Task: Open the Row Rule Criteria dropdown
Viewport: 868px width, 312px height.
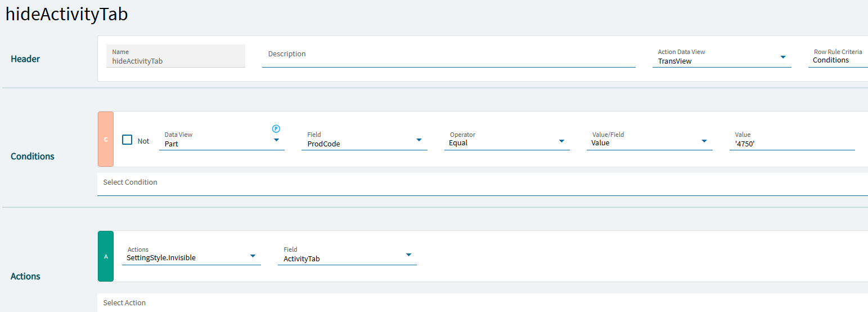Action: tap(837, 60)
